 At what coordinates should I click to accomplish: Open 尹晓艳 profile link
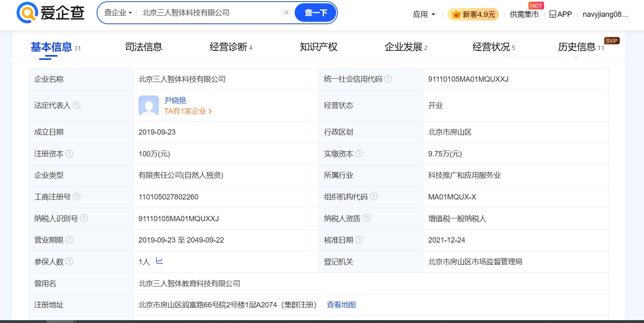point(175,101)
